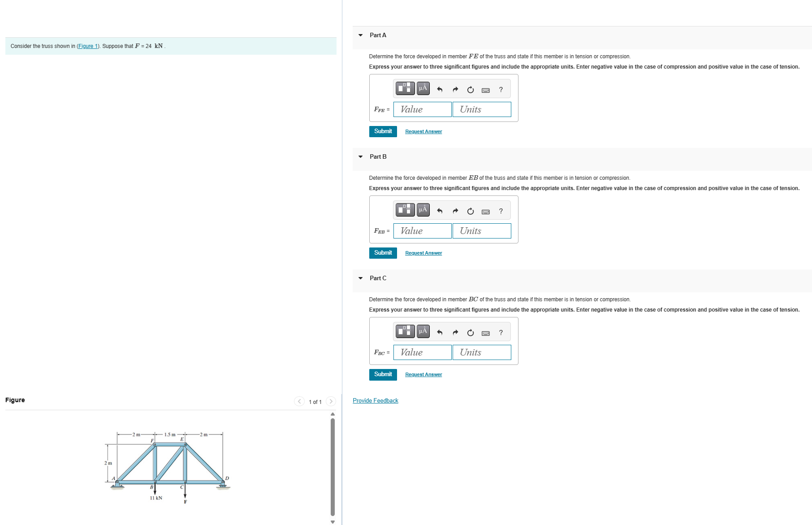Submit the Part C answer
The height and width of the screenshot is (525, 812).
[383, 374]
